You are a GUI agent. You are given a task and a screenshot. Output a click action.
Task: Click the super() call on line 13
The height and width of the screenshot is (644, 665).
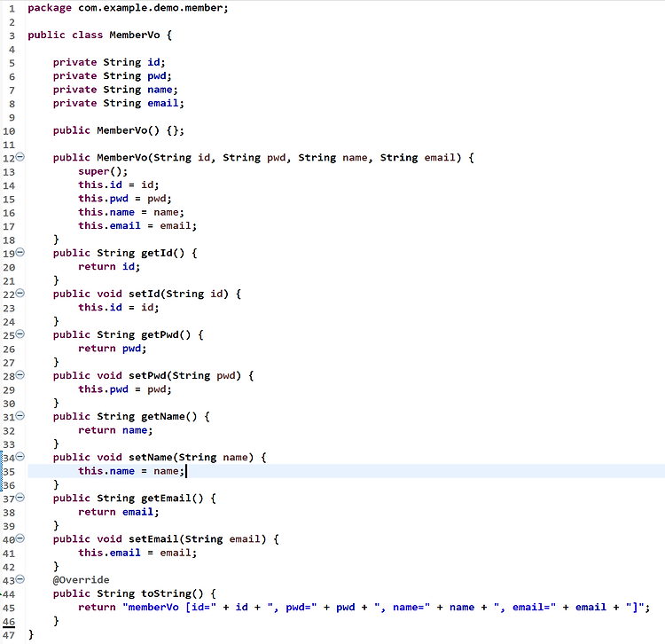[103, 171]
